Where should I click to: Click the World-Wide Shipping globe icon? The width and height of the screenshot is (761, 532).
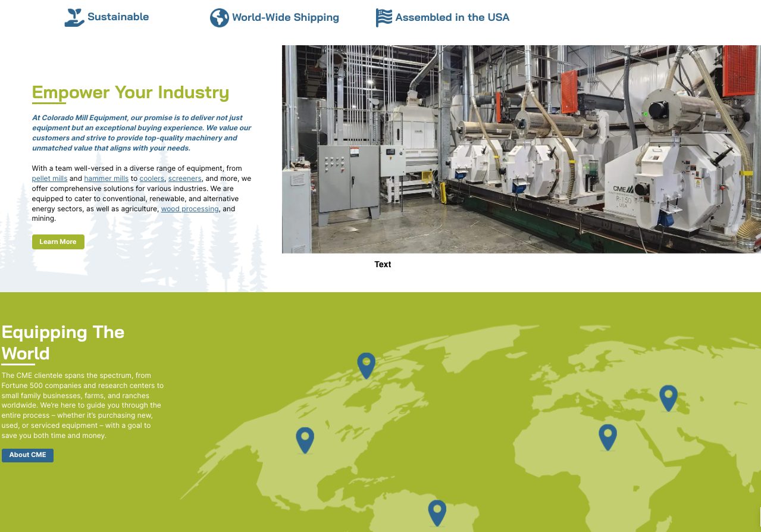point(219,18)
